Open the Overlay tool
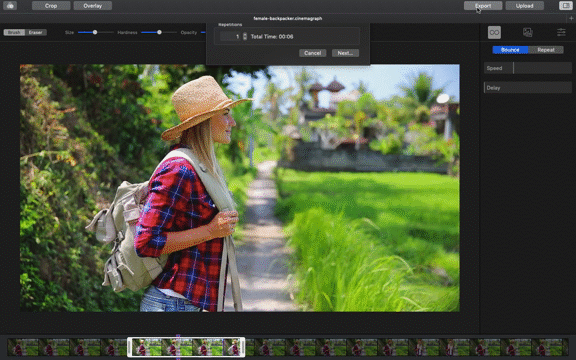 93,6
